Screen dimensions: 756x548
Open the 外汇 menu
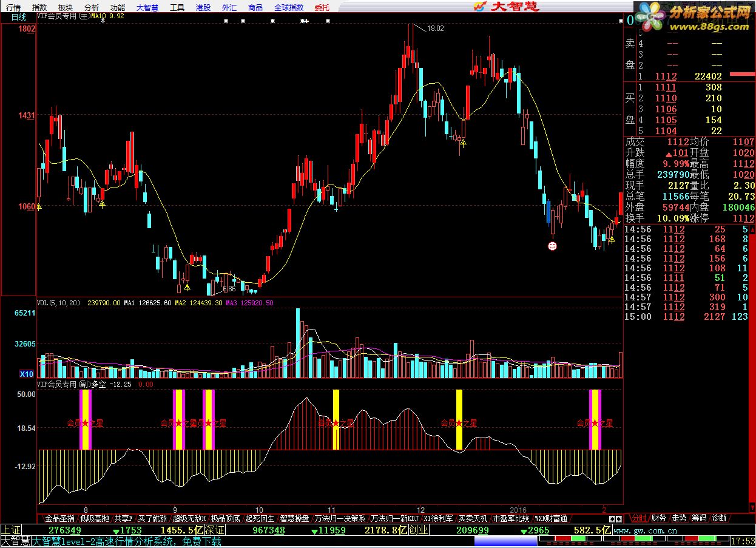(229, 7)
